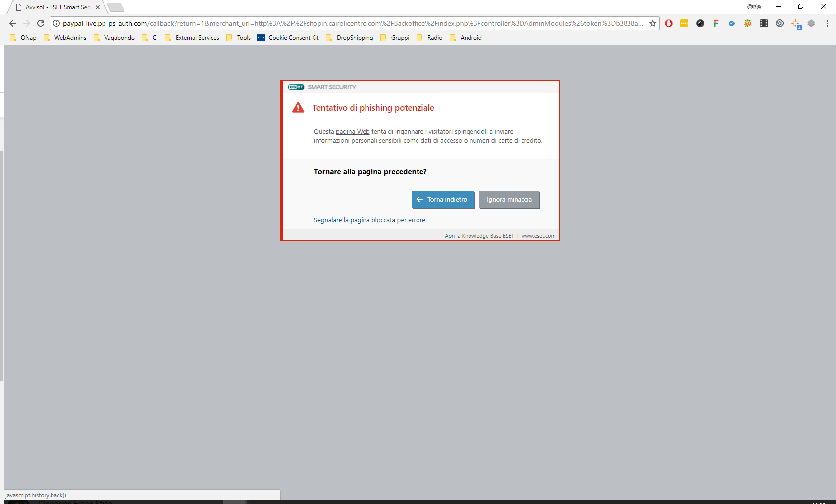Open the Chrome three-dot menu

827,23
